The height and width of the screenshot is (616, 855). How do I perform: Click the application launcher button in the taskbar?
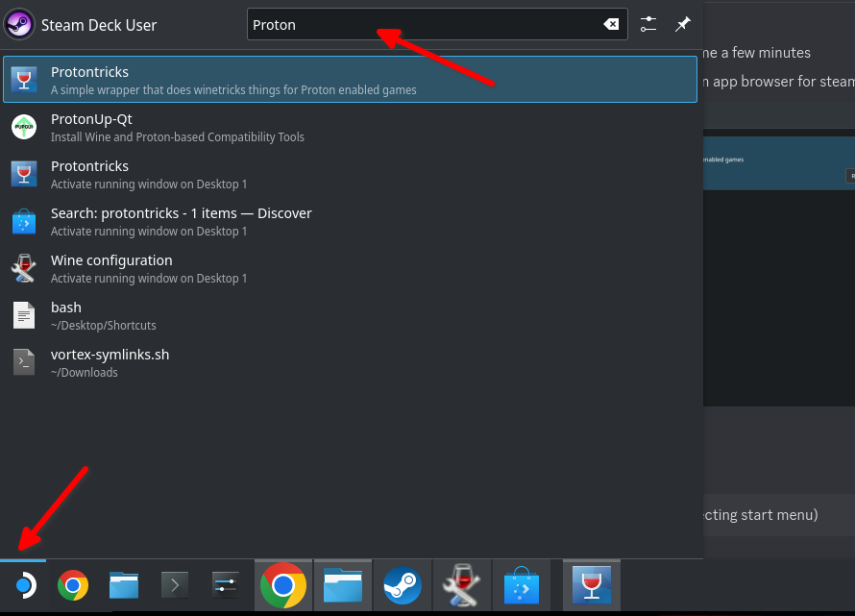coord(24,584)
